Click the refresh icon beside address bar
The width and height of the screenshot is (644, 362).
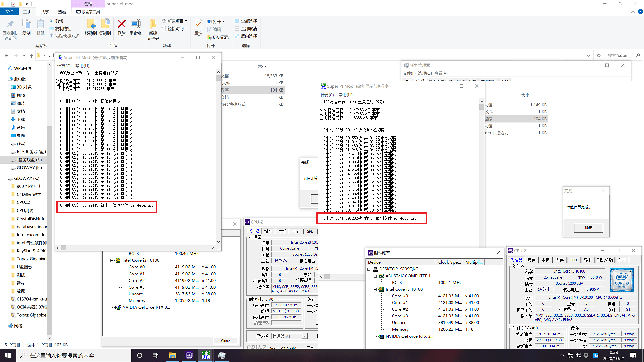coord(599,55)
